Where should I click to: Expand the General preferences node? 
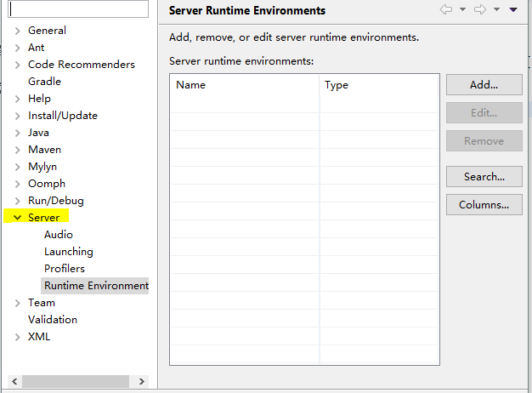coord(17,31)
